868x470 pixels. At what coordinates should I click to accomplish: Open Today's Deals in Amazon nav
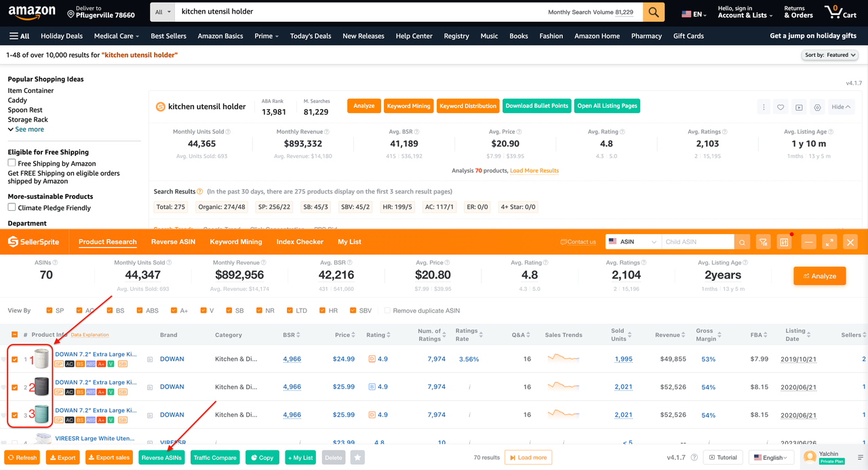coord(311,36)
